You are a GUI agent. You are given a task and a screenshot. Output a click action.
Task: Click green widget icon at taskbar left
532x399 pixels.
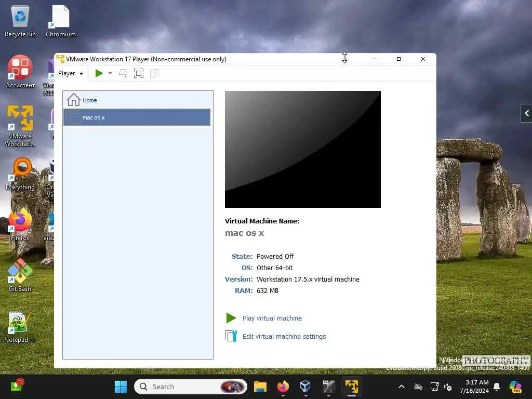point(16,386)
